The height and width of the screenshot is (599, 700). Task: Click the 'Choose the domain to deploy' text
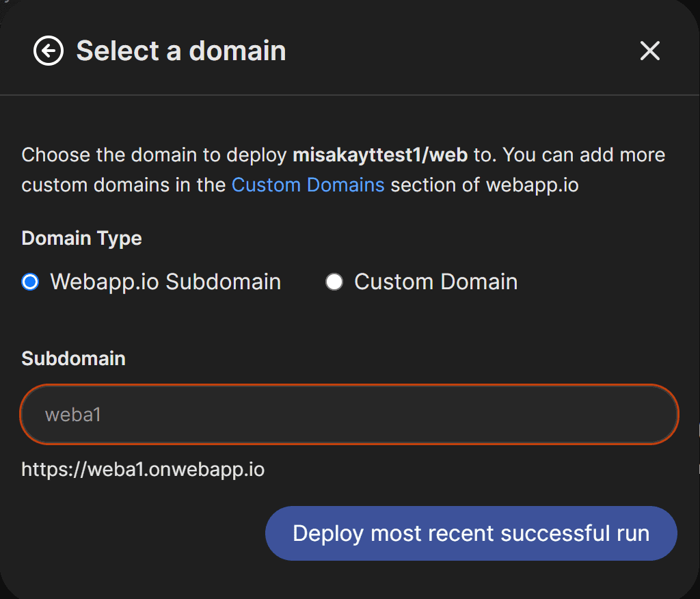(154, 155)
